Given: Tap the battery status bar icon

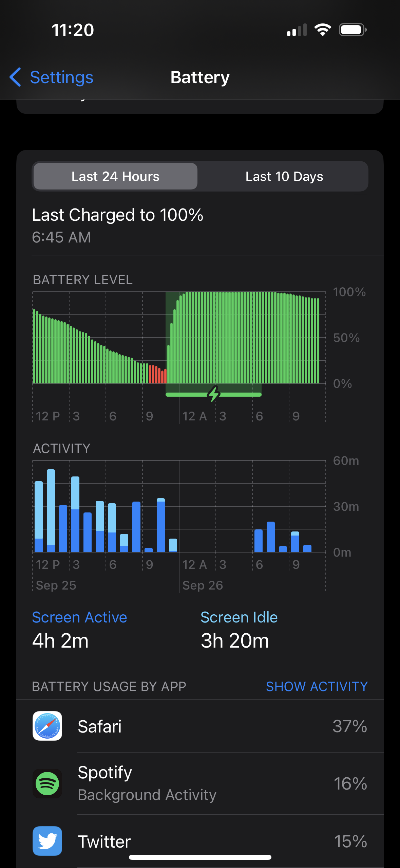Looking at the screenshot, I should (x=353, y=30).
